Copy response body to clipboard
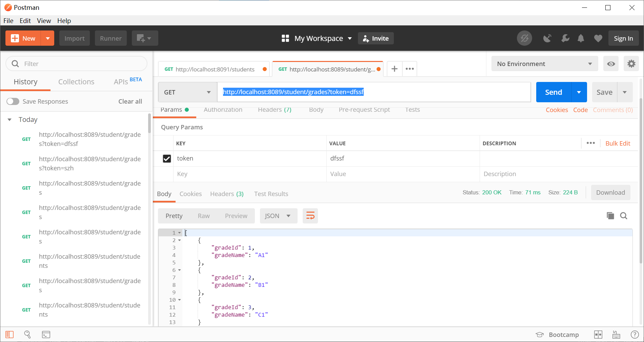 tap(610, 216)
